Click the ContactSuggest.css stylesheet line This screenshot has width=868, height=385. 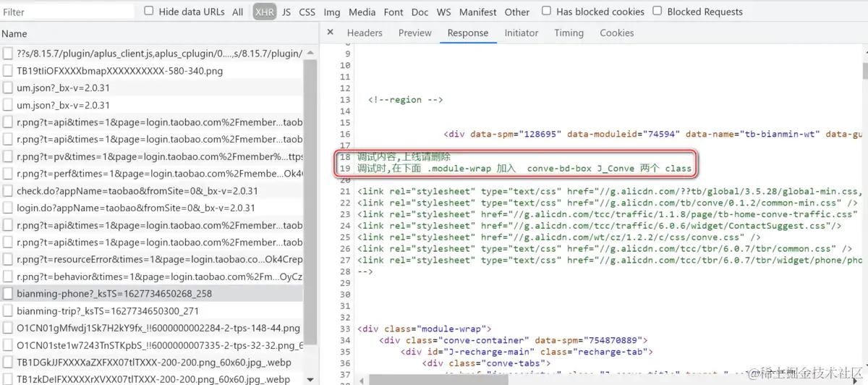click(599, 226)
